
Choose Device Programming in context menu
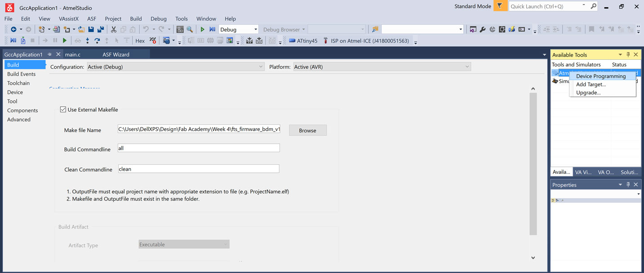(x=603, y=76)
